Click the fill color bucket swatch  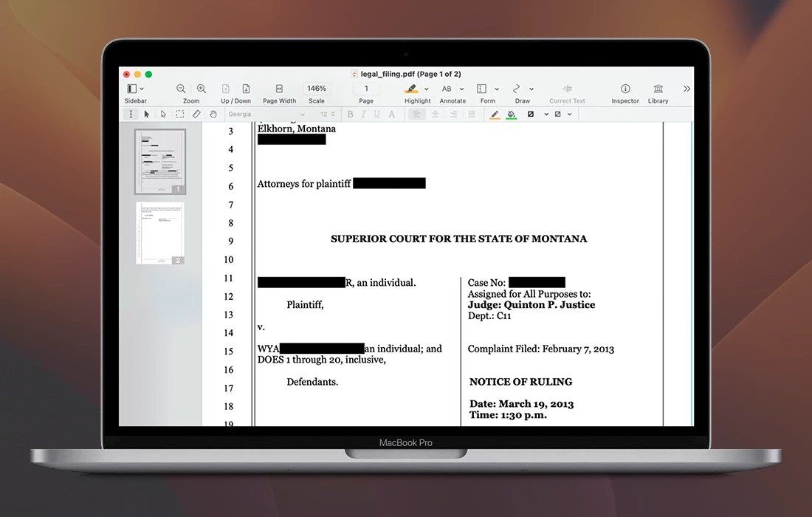coord(512,114)
